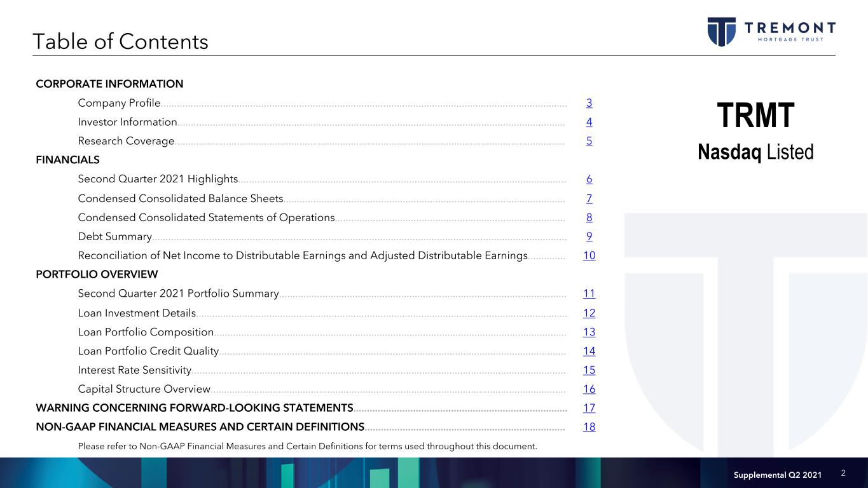The height and width of the screenshot is (488, 868).
Task: Go to page 5 Research Coverage link
Action: [589, 141]
